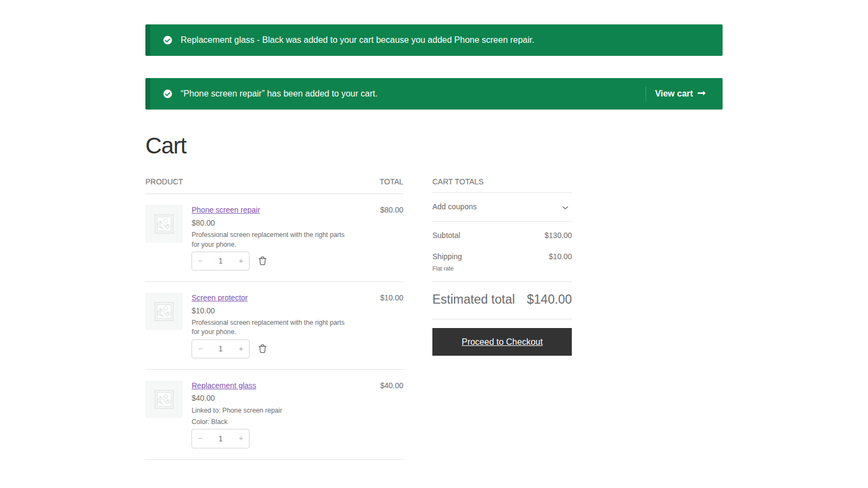The image size is (868, 488).
Task: Click Phone screen repair quantity field
Action: pyautogui.click(x=221, y=261)
